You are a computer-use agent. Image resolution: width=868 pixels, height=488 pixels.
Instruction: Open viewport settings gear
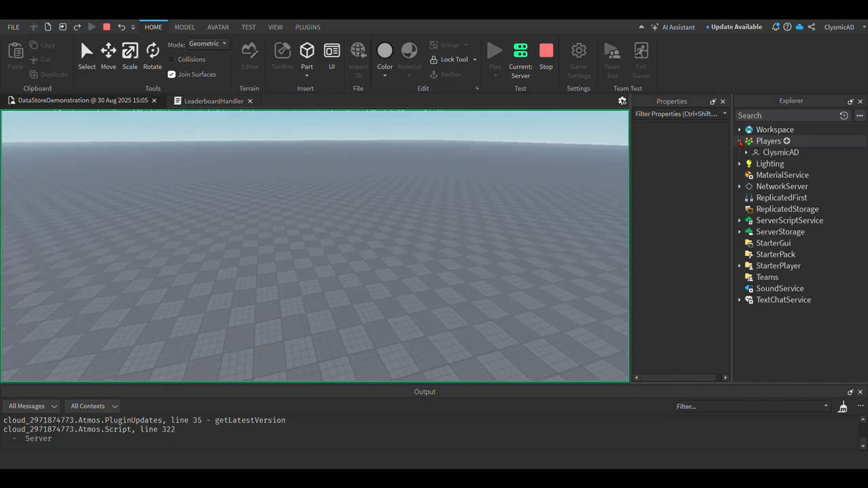[x=622, y=101]
